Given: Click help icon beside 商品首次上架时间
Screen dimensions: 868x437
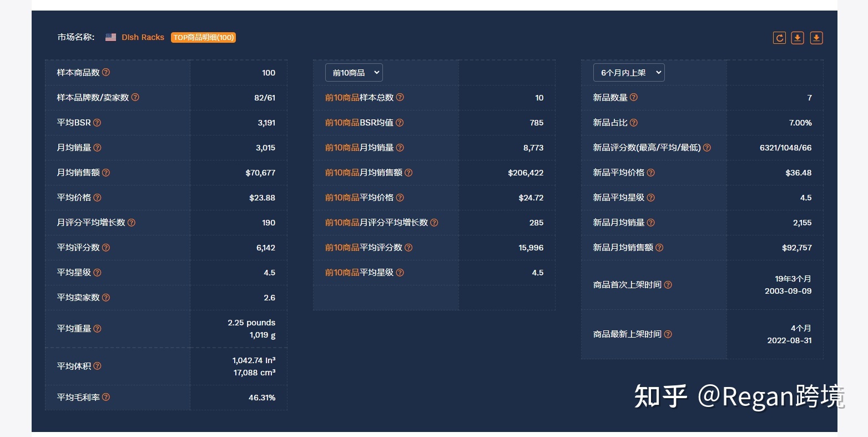Looking at the screenshot, I should (668, 284).
